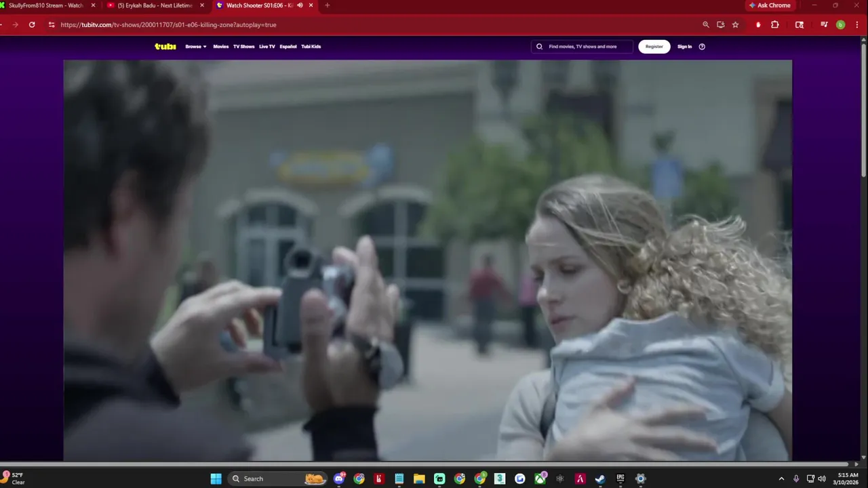Switch to Erykah Badu Next Lifetime tab

pyautogui.click(x=155, y=5)
